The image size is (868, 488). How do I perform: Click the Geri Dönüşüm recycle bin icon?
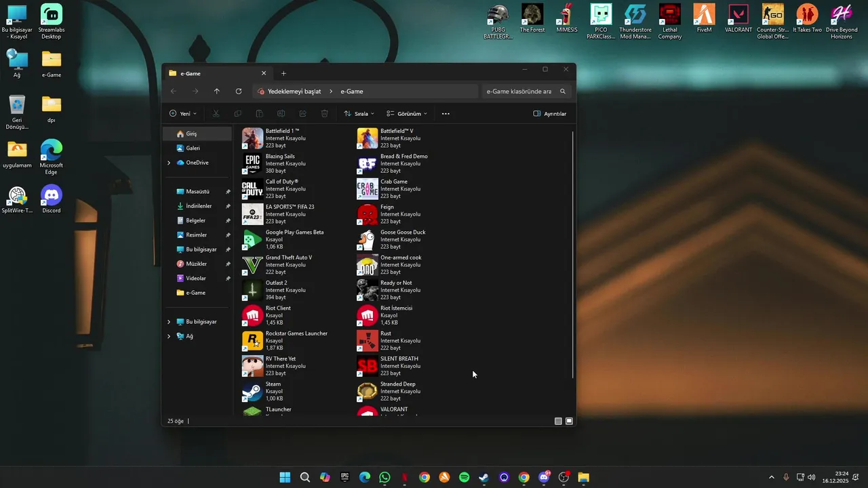coord(17,112)
